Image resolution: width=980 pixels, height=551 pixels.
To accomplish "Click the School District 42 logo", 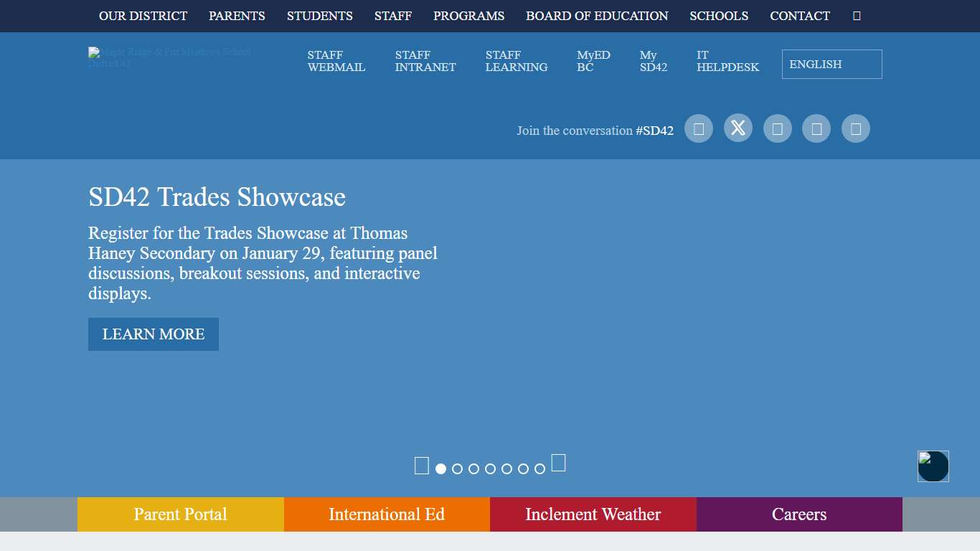I will (170, 57).
